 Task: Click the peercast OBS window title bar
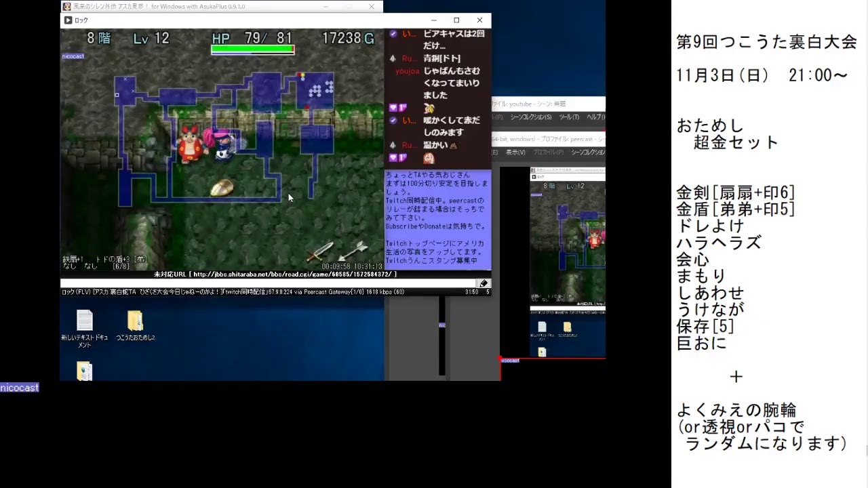548,138
